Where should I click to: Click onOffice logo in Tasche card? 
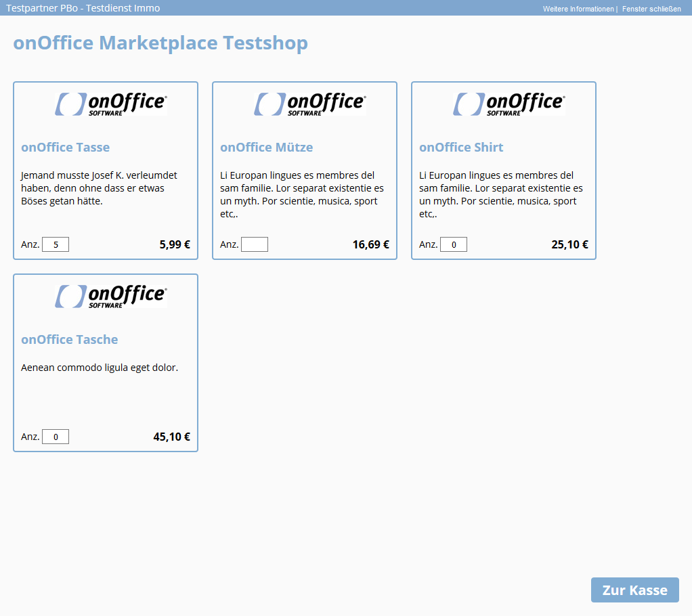(111, 296)
